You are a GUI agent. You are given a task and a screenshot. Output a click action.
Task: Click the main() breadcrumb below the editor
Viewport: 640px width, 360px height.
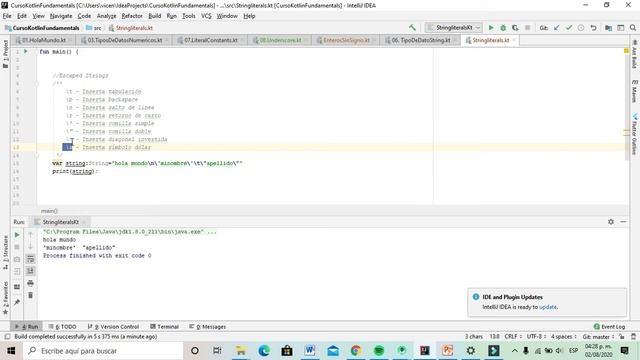49,211
